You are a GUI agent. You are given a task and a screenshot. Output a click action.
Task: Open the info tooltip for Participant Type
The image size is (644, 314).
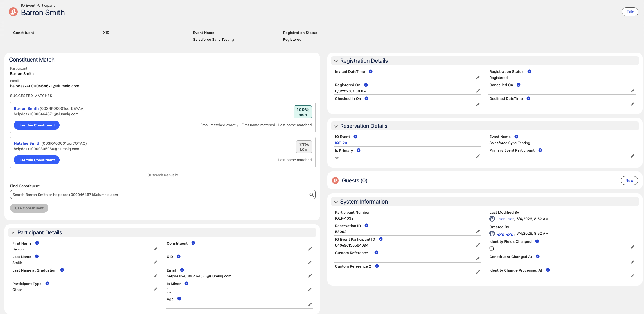pyautogui.click(x=47, y=283)
